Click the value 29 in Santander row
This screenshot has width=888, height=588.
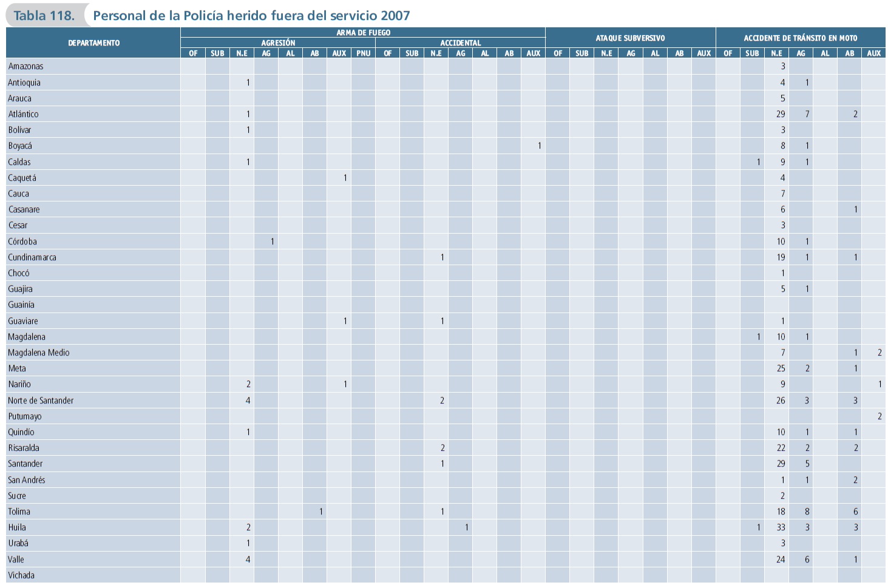[781, 464]
